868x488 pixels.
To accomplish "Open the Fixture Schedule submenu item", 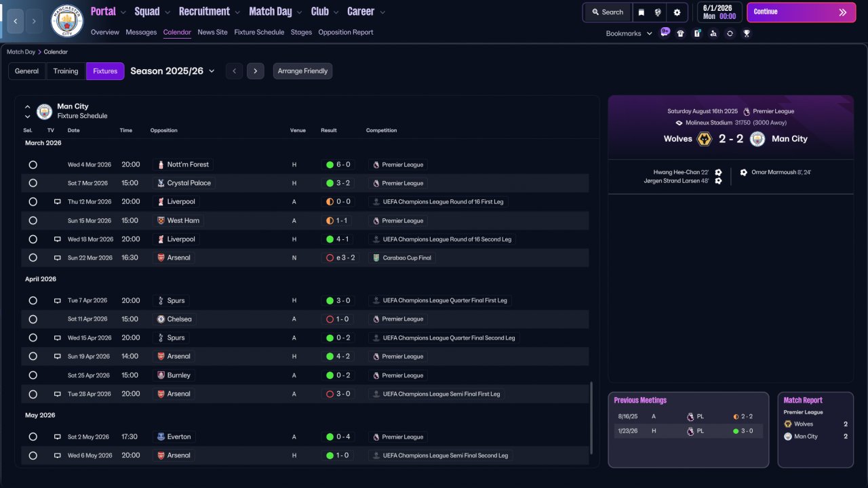I will click(259, 32).
